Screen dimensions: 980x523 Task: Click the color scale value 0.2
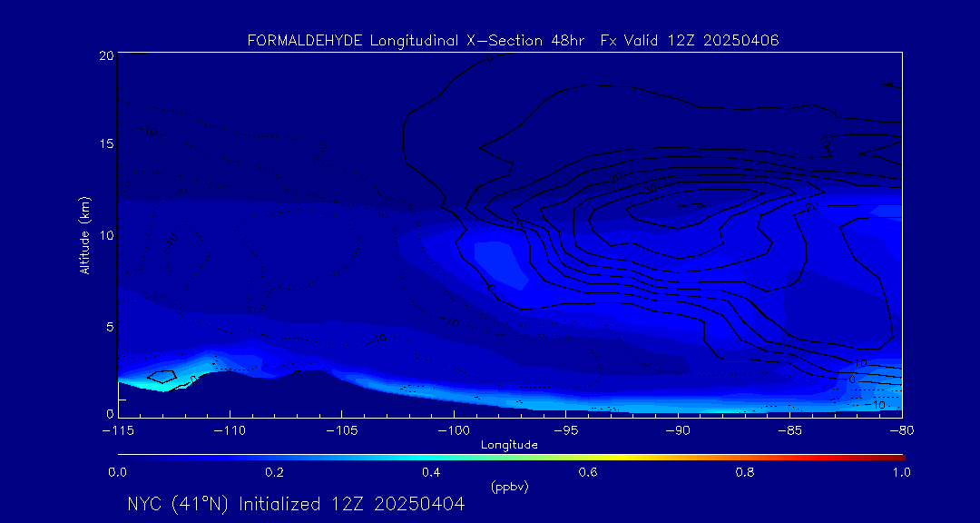click(274, 472)
